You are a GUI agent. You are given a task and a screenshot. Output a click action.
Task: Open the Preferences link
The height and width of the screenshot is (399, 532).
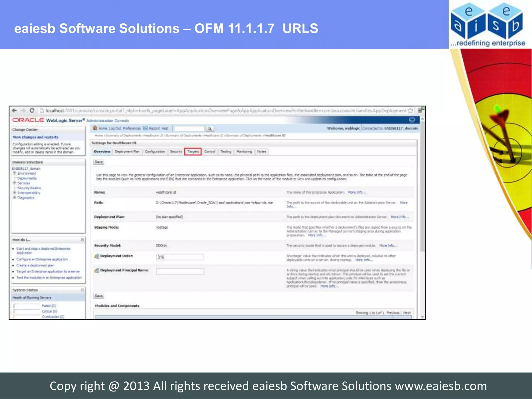[132, 128]
